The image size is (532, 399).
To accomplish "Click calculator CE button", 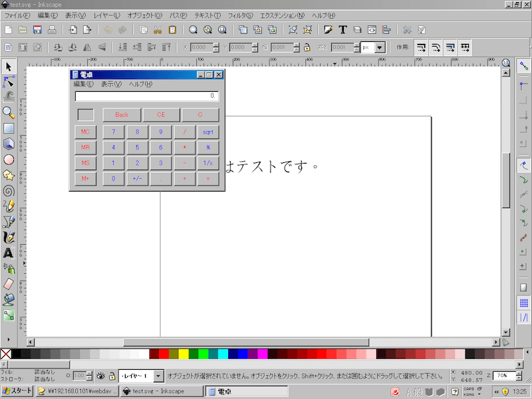I will (161, 114).
